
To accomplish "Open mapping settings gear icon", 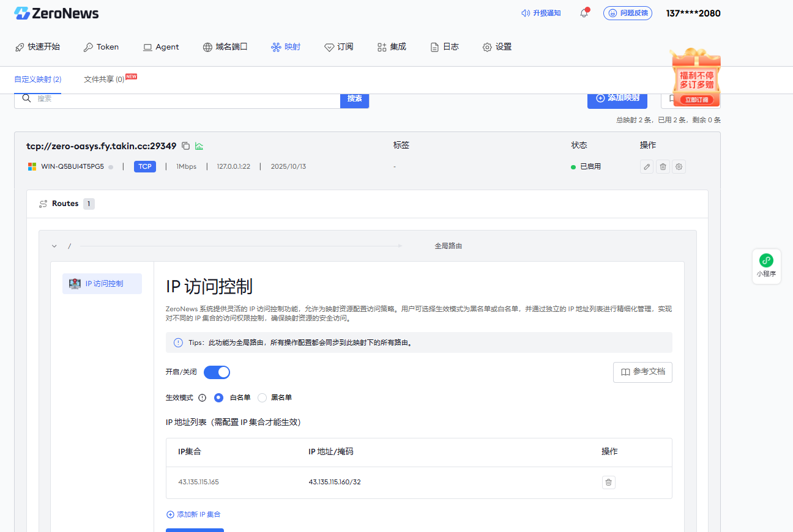I will [679, 167].
